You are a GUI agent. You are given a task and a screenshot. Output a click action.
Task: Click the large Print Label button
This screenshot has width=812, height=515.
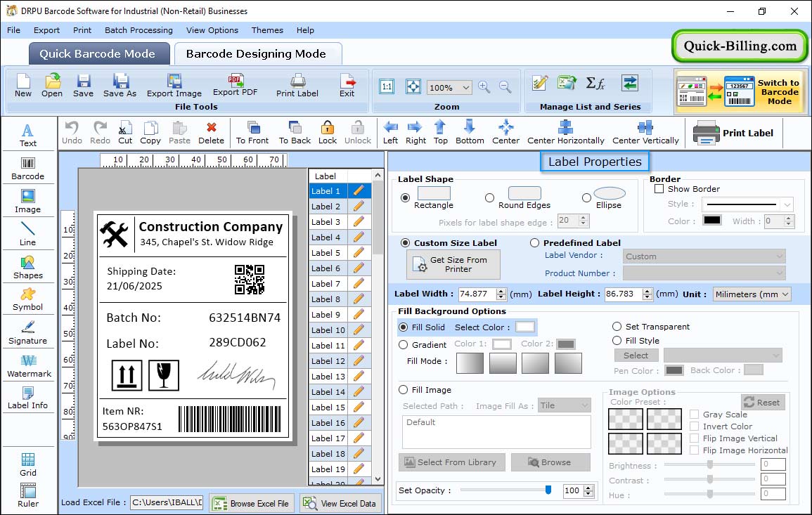point(734,133)
